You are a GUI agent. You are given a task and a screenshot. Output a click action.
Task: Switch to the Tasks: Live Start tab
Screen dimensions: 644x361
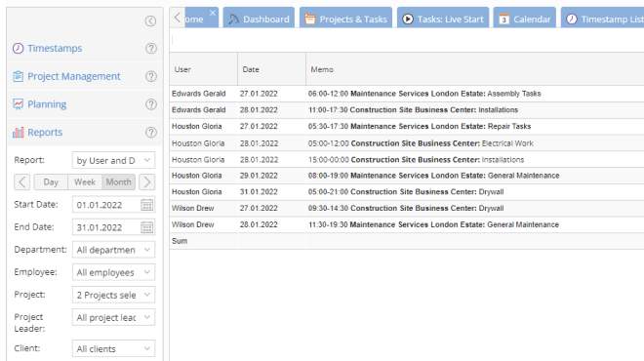point(443,19)
